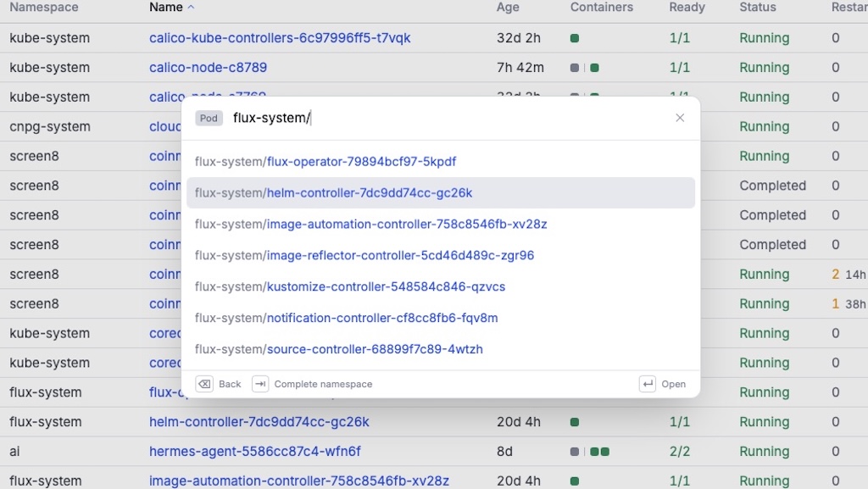Click green container indicator for calico-node-c8789
The width and height of the screenshot is (868, 489).
[x=594, y=68]
